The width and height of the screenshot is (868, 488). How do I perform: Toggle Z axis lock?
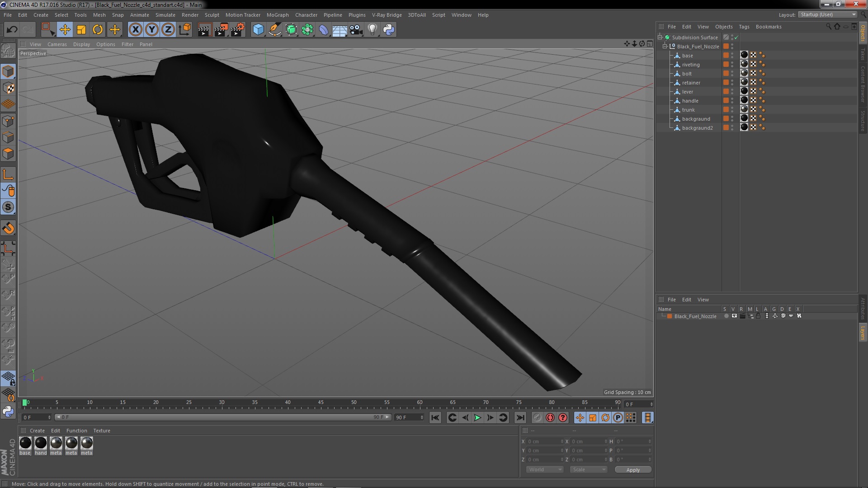pyautogui.click(x=168, y=30)
